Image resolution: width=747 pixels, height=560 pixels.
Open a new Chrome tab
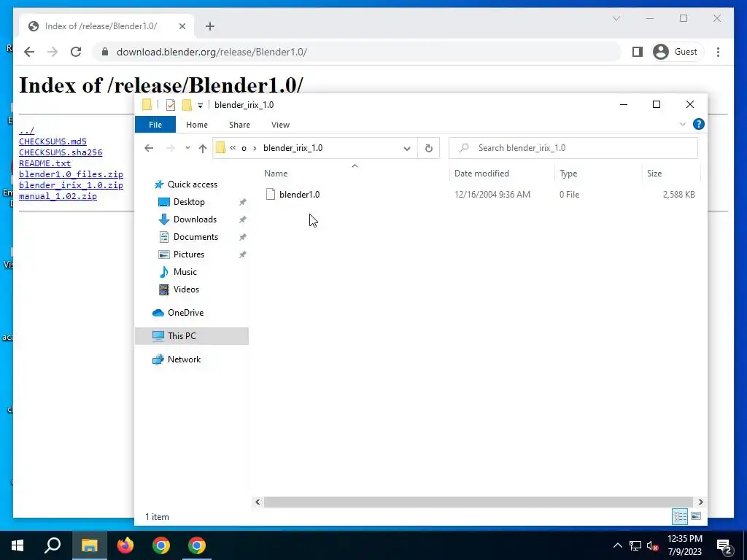[210, 26]
